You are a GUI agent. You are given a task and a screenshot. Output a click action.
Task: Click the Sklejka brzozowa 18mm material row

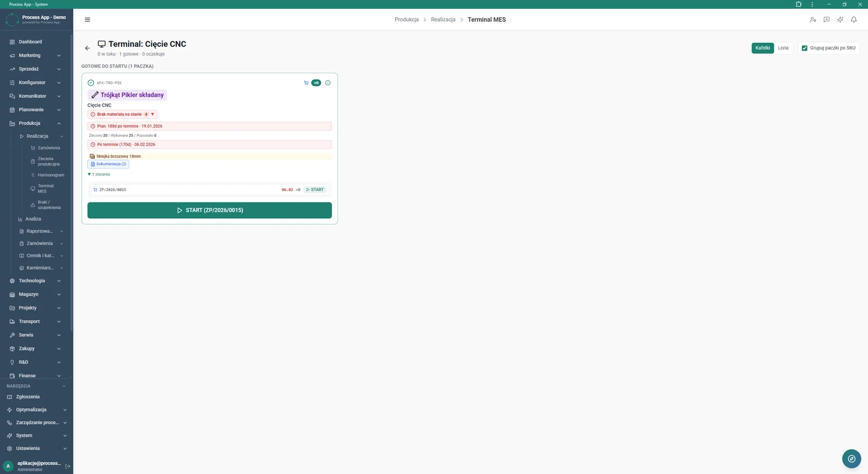(209, 156)
